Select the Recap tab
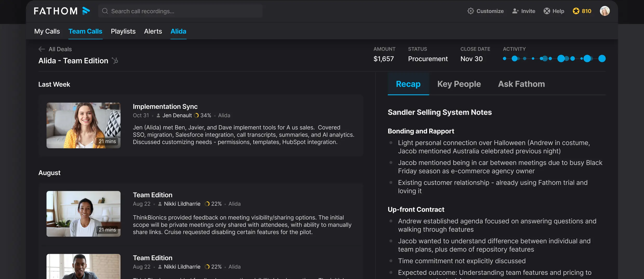The height and width of the screenshot is (279, 644). 408,84
